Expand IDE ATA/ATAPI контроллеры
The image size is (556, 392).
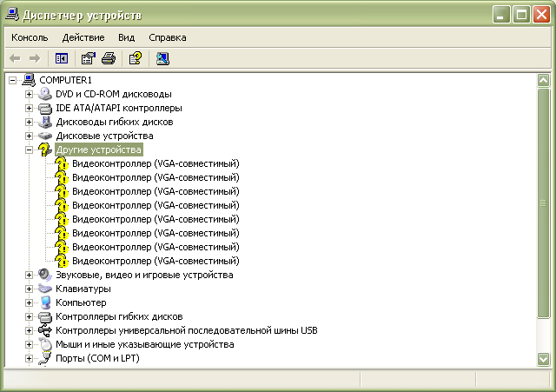coord(29,108)
